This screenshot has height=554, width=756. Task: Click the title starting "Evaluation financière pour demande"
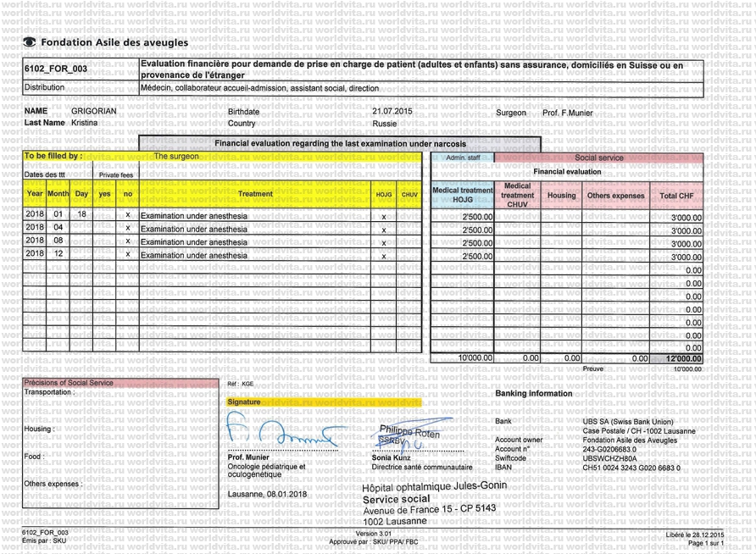[x=412, y=69]
